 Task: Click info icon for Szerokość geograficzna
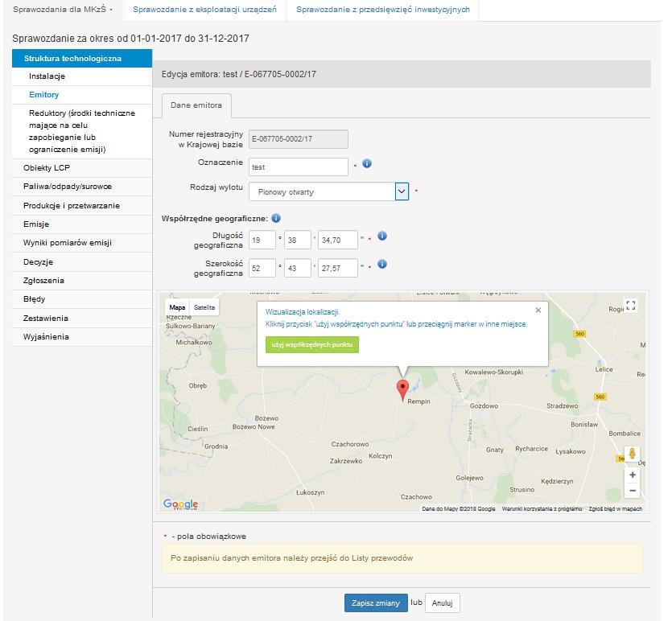tap(382, 264)
